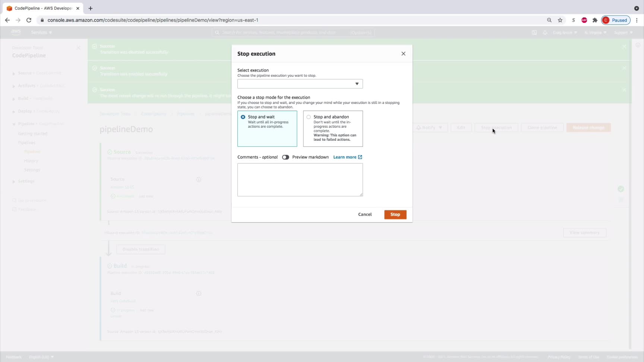Close the Developer Tools sidebar
This screenshot has height=362, width=644.
pyautogui.click(x=78, y=48)
